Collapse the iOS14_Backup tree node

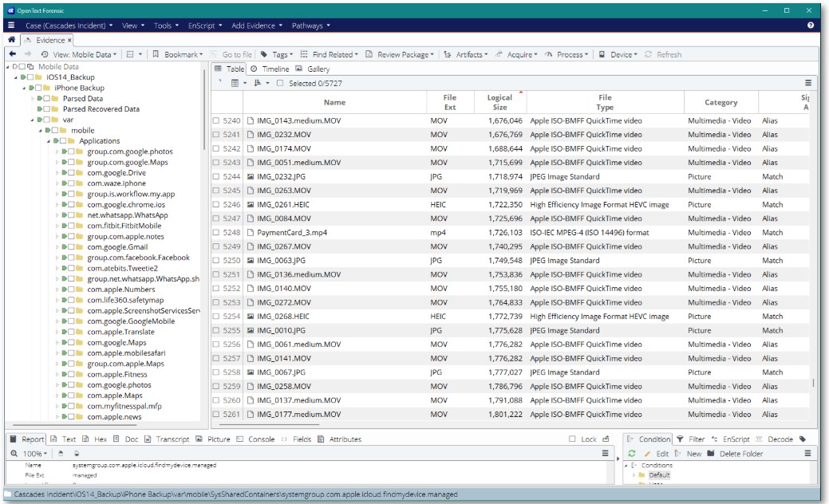[x=16, y=77]
